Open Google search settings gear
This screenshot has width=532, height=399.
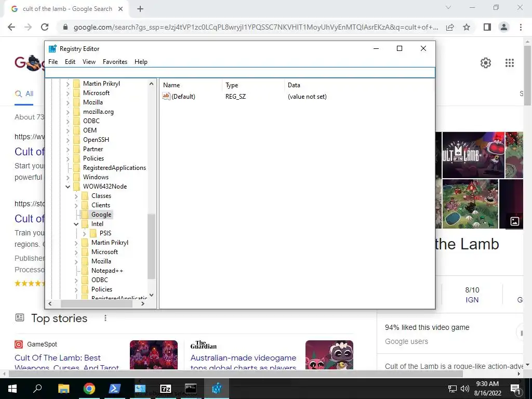[x=486, y=63]
